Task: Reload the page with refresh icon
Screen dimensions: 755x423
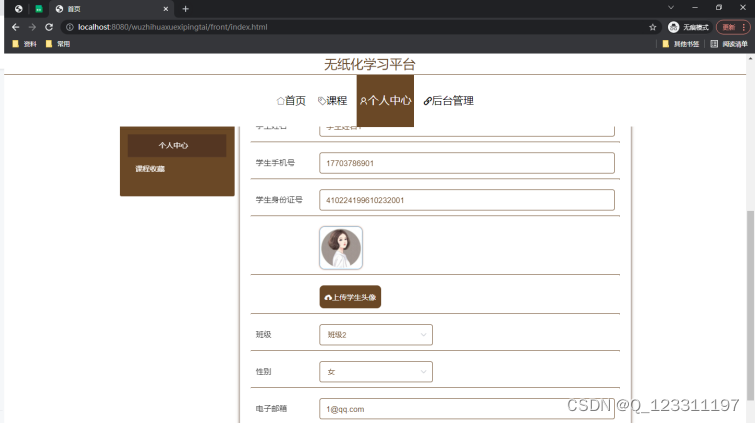Action: pos(49,27)
